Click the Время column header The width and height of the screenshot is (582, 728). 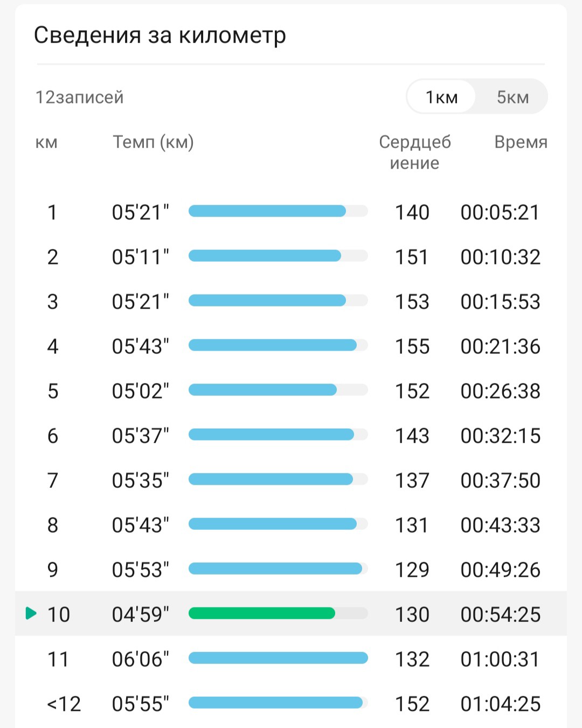point(521,142)
